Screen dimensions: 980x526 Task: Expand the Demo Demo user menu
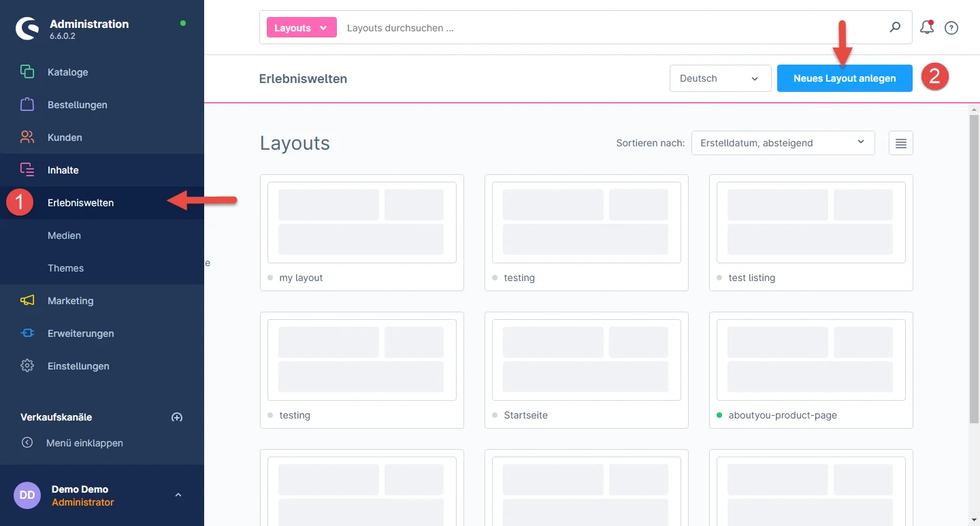[178, 495]
